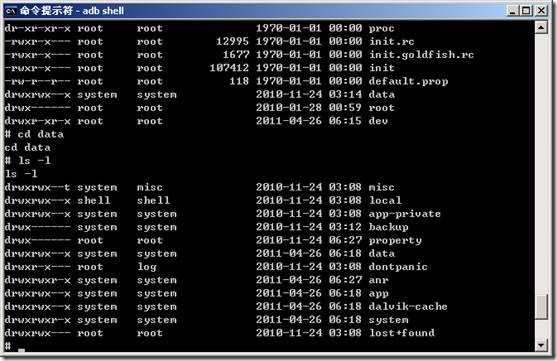Select the 'dontpanic' directory name
Image resolution: width=557 pixels, height=361 pixels.
(398, 267)
